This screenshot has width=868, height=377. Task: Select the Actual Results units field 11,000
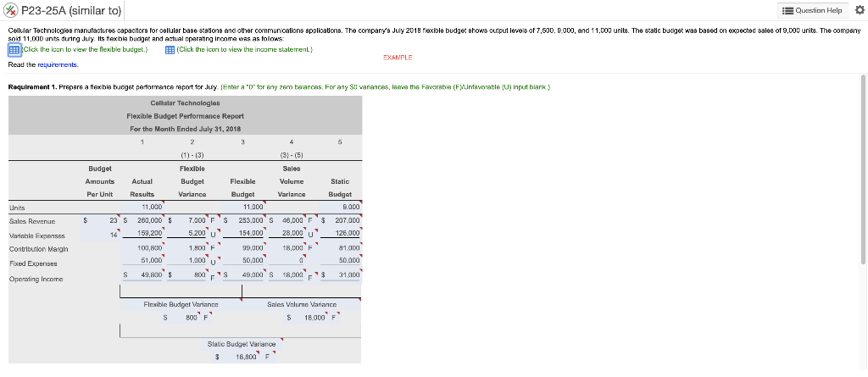point(142,207)
